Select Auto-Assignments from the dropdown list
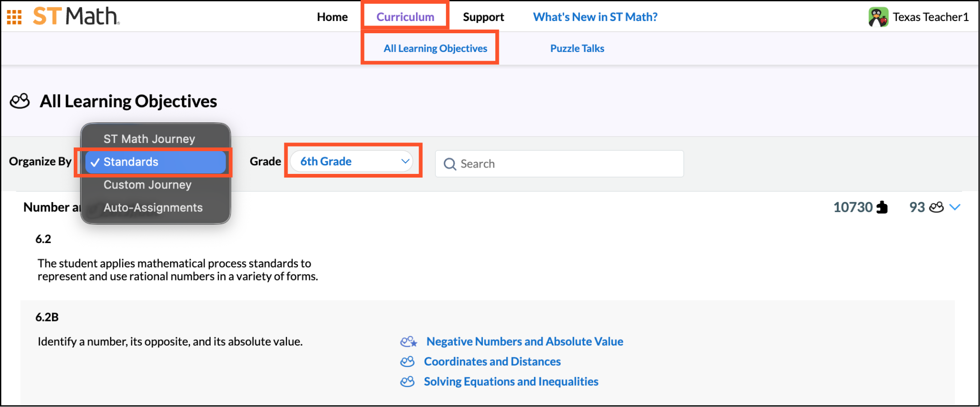Image resolution: width=980 pixels, height=407 pixels. [x=153, y=208]
